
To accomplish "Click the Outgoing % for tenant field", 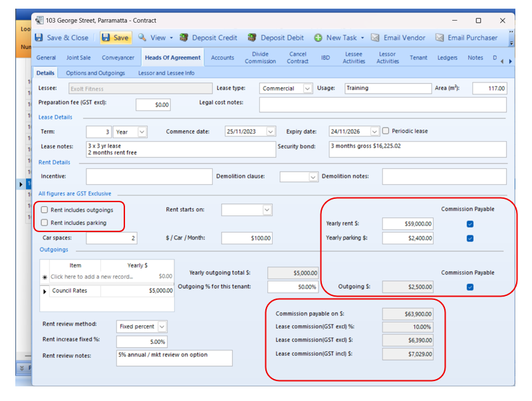I will click(293, 287).
